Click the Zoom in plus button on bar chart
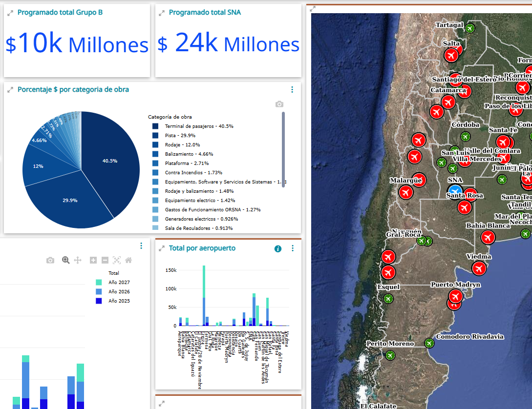Viewport: 532px width, 409px height. click(x=93, y=260)
